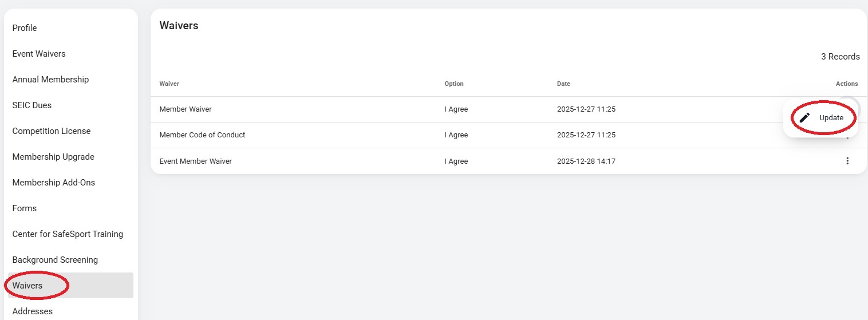Open the SEIC Dues page
This screenshot has height=320, width=868.
[32, 105]
